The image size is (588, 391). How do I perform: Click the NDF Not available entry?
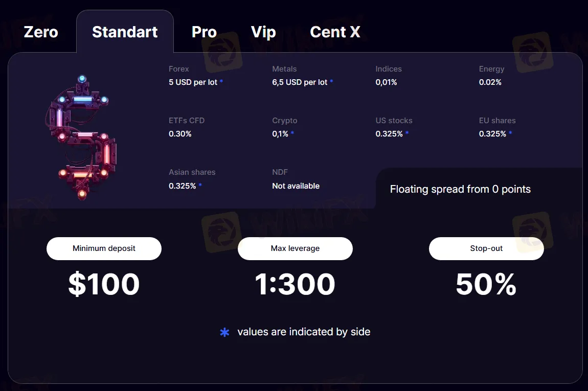click(296, 186)
